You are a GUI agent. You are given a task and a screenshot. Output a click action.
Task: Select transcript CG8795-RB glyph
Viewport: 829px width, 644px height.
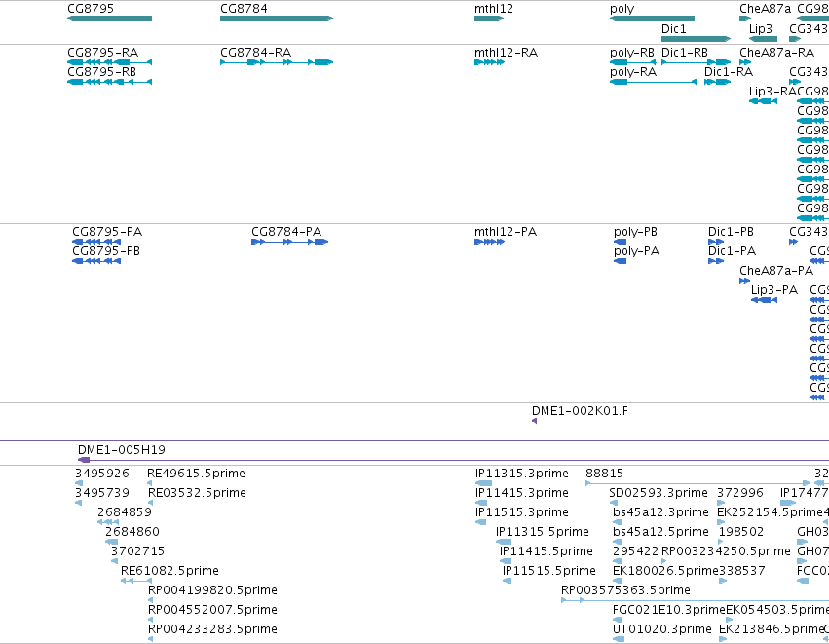click(x=109, y=82)
